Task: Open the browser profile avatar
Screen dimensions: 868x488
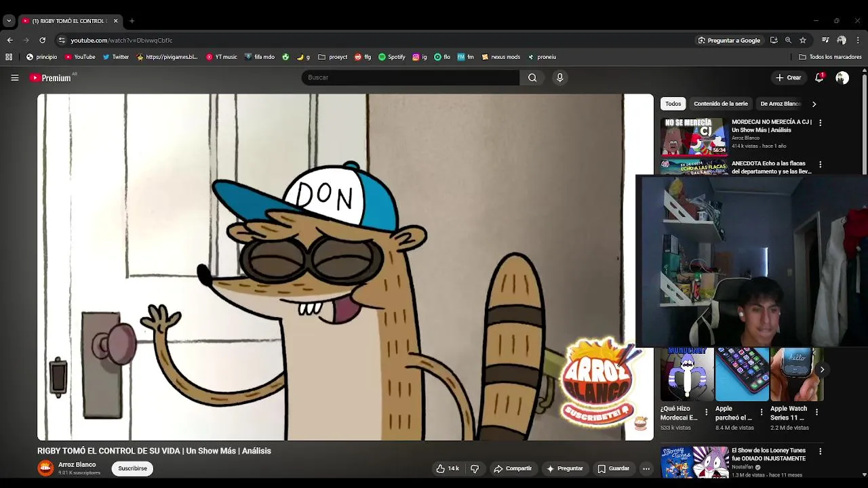Action: coord(842,40)
